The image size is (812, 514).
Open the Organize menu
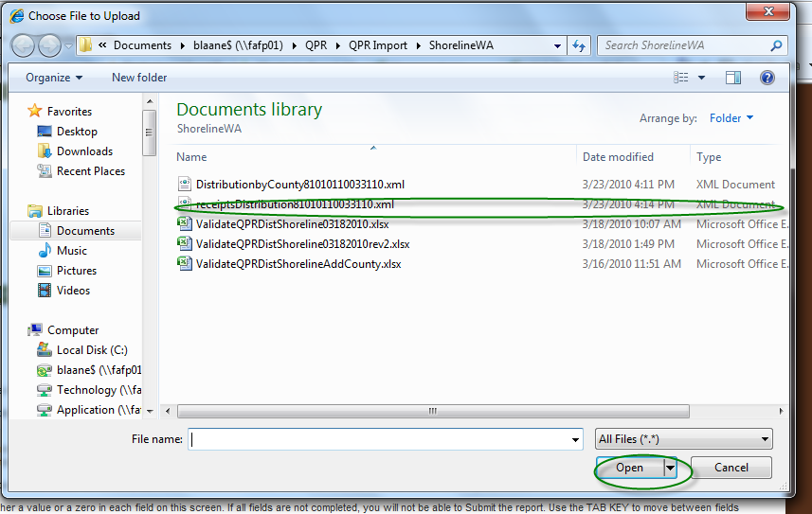[x=54, y=78]
